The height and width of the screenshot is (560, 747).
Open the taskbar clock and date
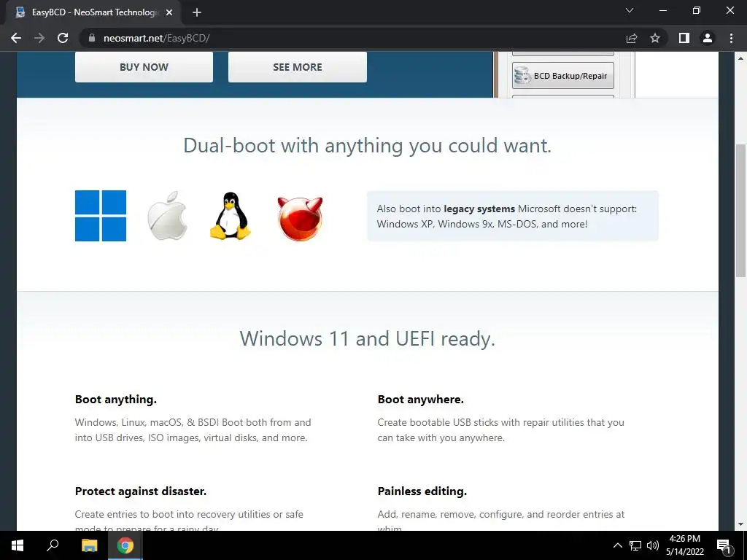tap(685, 545)
